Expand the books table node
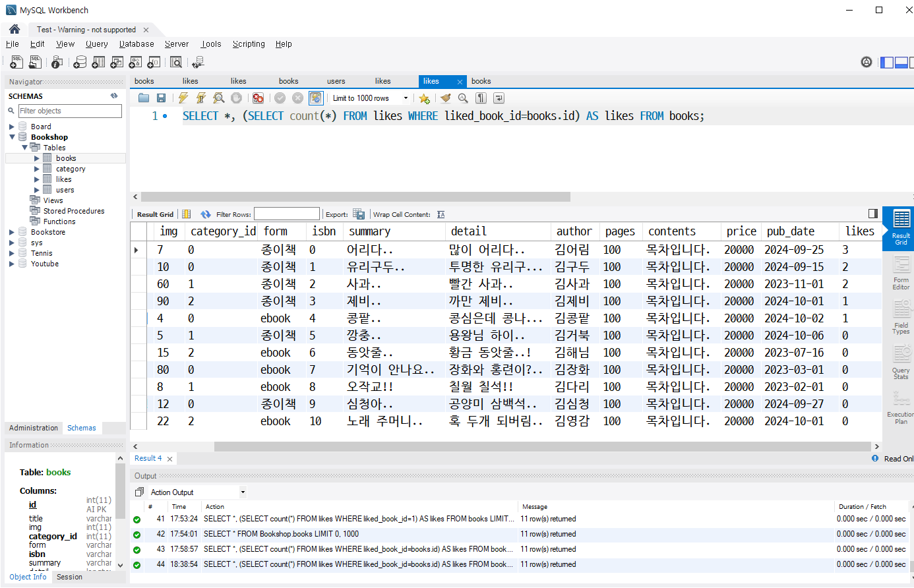 [x=36, y=158]
